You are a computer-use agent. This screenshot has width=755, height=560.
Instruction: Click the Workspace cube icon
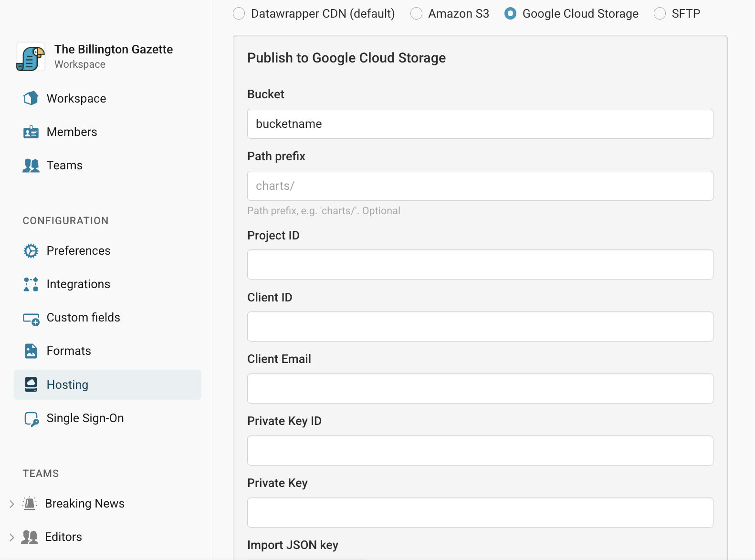[x=31, y=98]
